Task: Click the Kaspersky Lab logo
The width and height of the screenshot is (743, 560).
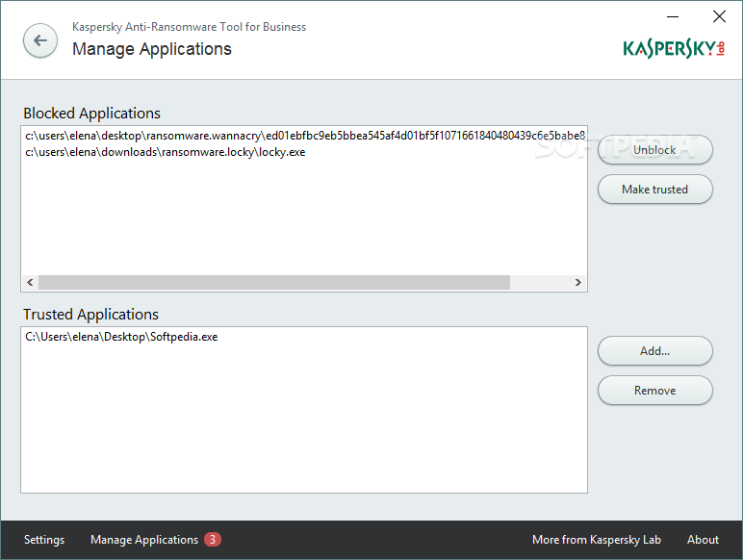Action: 674,48
